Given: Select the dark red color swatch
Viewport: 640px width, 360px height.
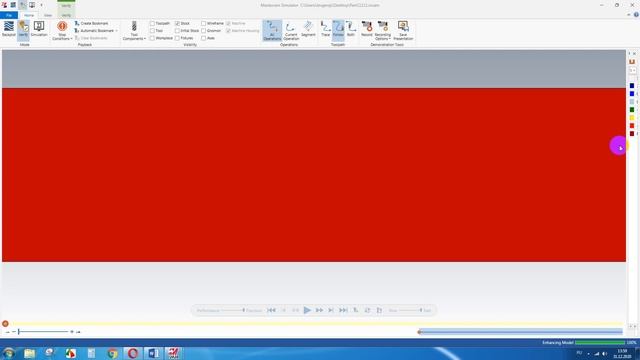Looking at the screenshot, I should click(x=632, y=133).
